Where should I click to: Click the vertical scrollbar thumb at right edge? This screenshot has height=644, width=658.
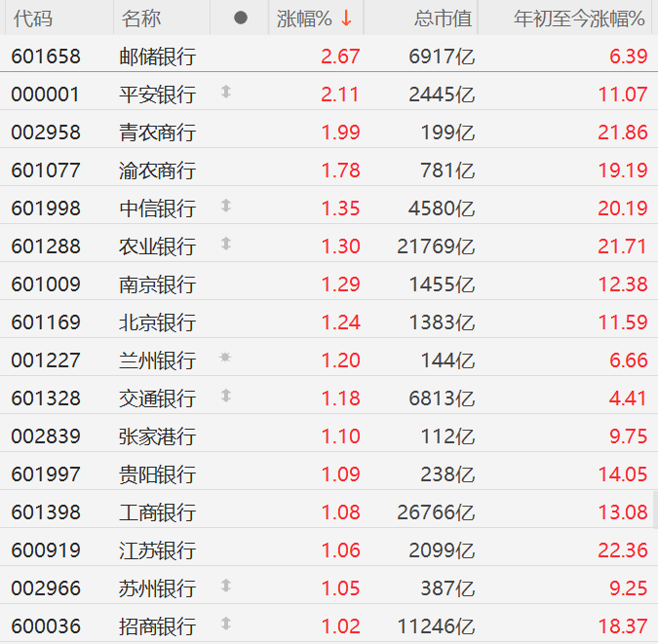tap(655, 510)
